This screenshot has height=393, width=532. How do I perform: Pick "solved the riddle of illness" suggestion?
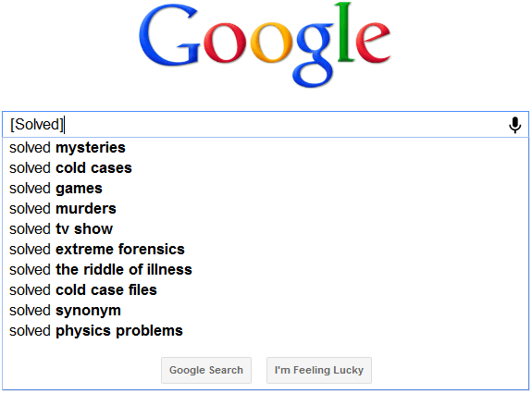(x=266, y=270)
